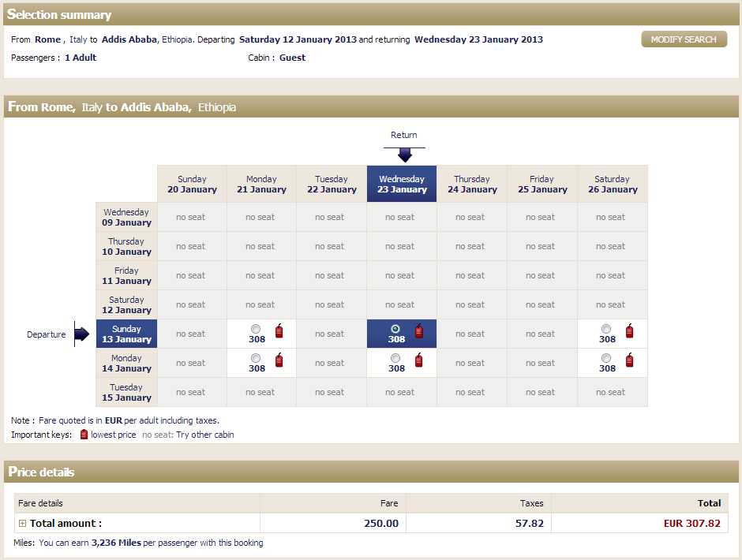This screenshot has width=742, height=560.
Task: Click the Return down arrow indicator
Action: (404, 155)
